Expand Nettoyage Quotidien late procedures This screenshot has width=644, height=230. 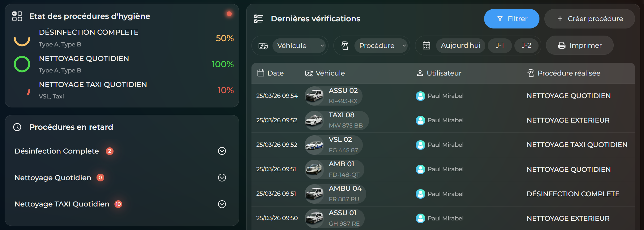[222, 178]
